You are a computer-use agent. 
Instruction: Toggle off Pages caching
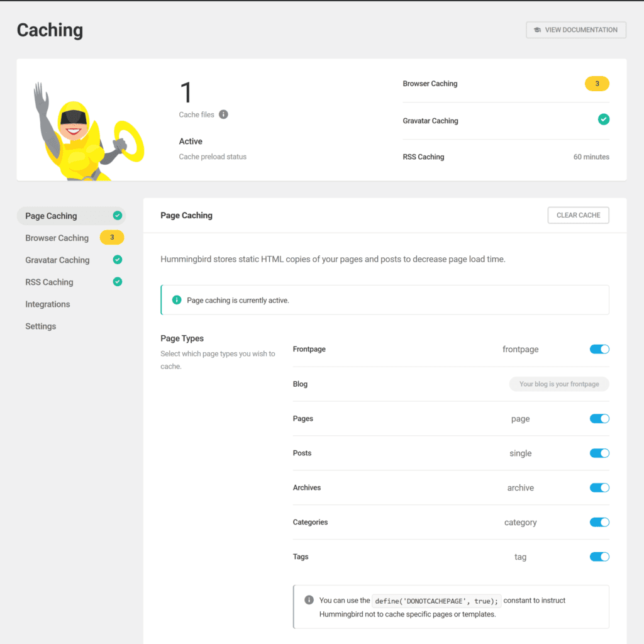(599, 418)
